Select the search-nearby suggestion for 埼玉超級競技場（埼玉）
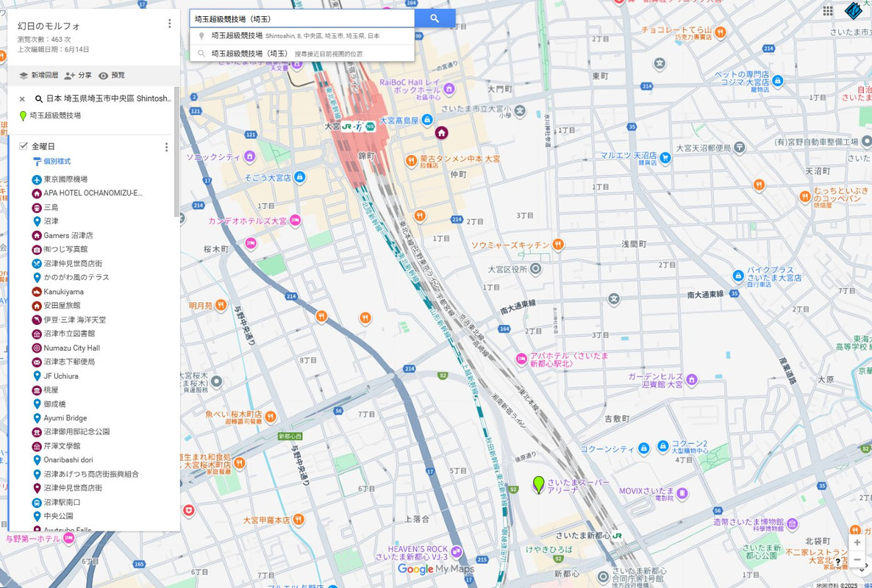The height and width of the screenshot is (588, 872). point(302,54)
